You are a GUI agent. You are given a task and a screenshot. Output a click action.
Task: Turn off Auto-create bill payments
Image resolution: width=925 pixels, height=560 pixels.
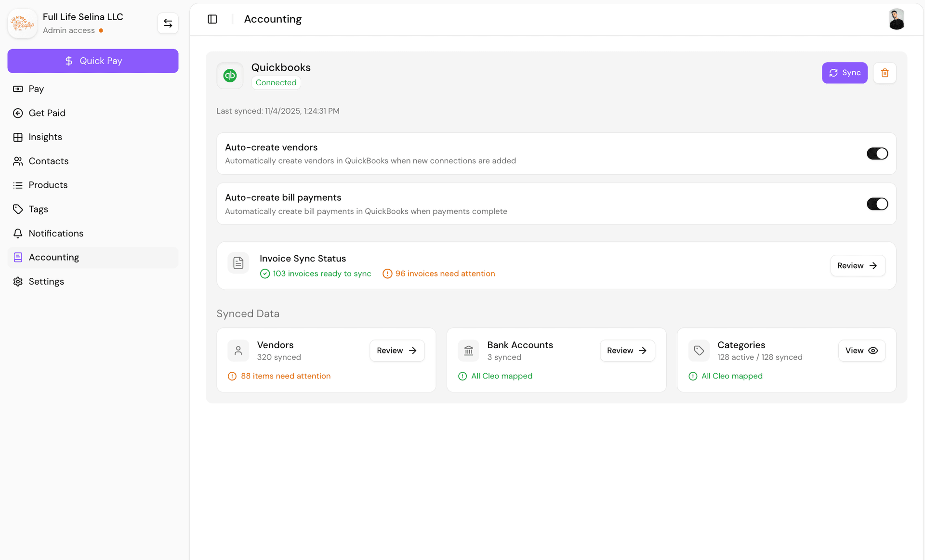pyautogui.click(x=877, y=204)
